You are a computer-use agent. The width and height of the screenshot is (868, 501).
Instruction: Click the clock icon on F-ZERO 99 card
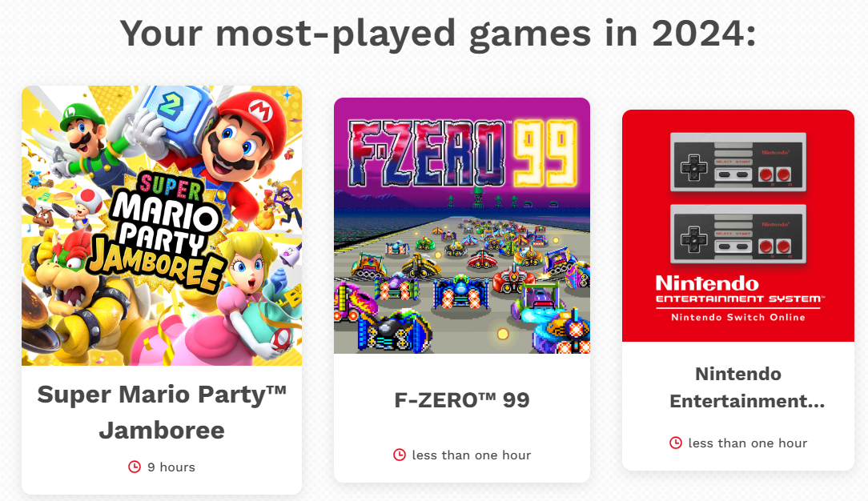[x=399, y=455]
